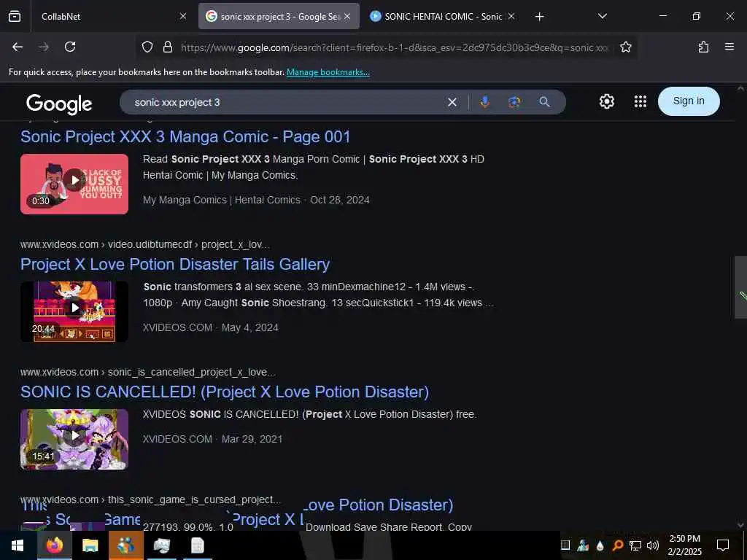Click the orange magnifier tray icon
This screenshot has width=747, height=560.
pyautogui.click(x=617, y=545)
